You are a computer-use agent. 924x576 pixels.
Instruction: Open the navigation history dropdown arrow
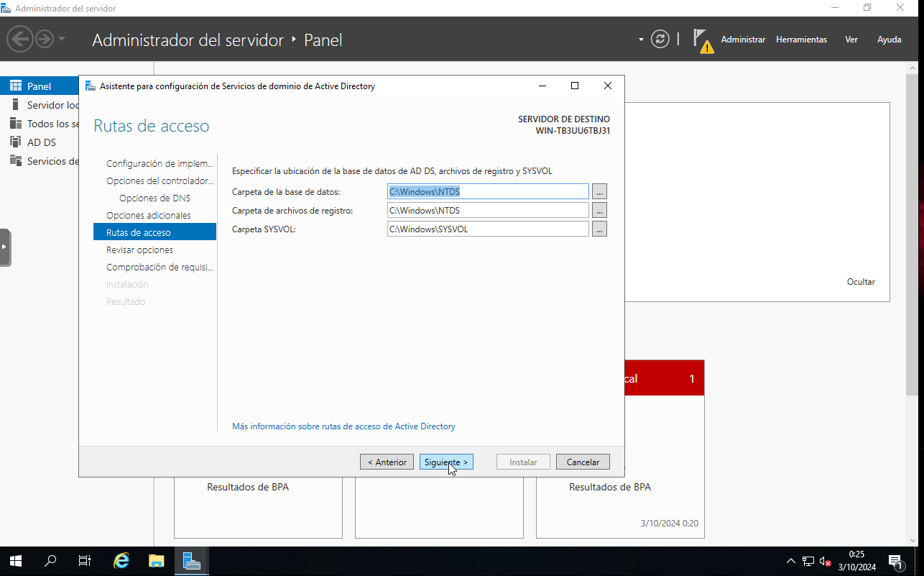tap(62, 39)
